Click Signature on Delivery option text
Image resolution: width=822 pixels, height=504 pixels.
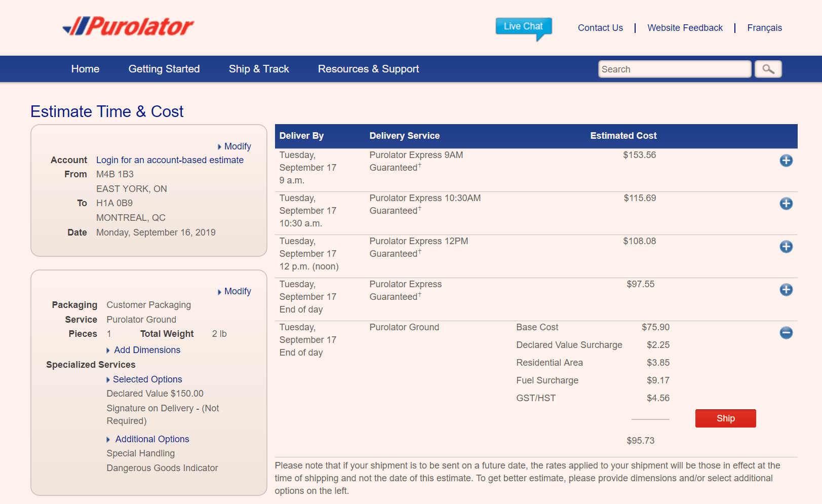163,414
